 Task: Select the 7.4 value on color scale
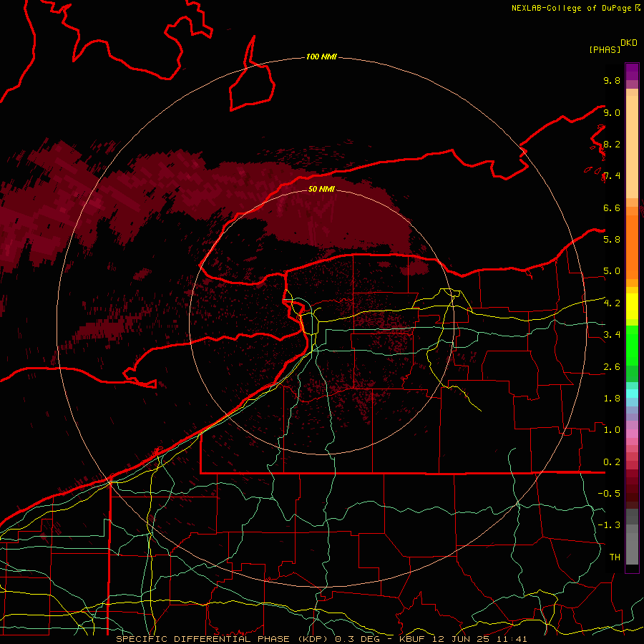[x=612, y=176]
